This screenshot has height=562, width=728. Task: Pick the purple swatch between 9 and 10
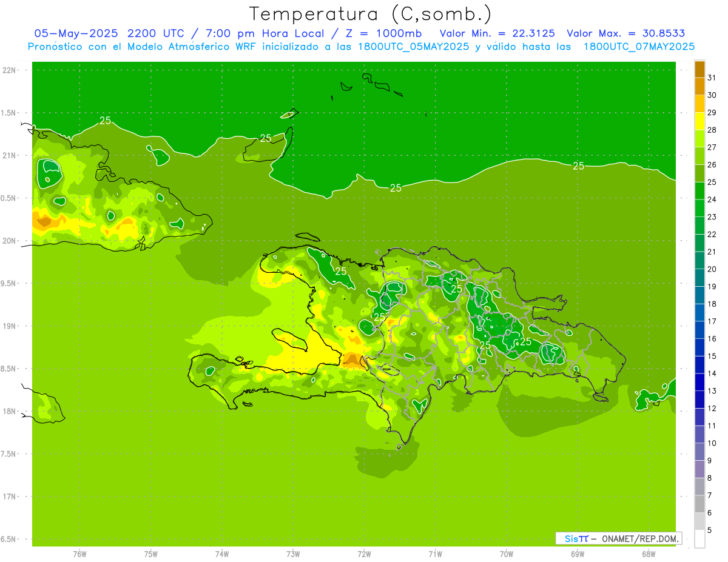pos(699,452)
